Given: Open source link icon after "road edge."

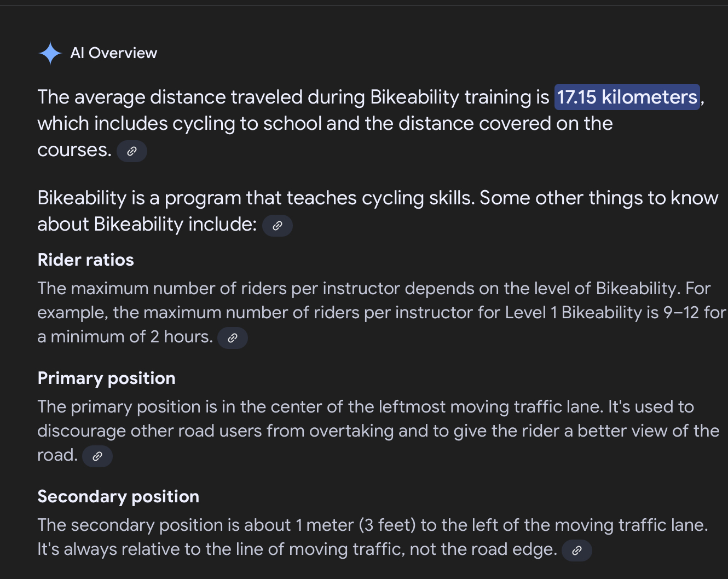Looking at the screenshot, I should pyautogui.click(x=577, y=551).
